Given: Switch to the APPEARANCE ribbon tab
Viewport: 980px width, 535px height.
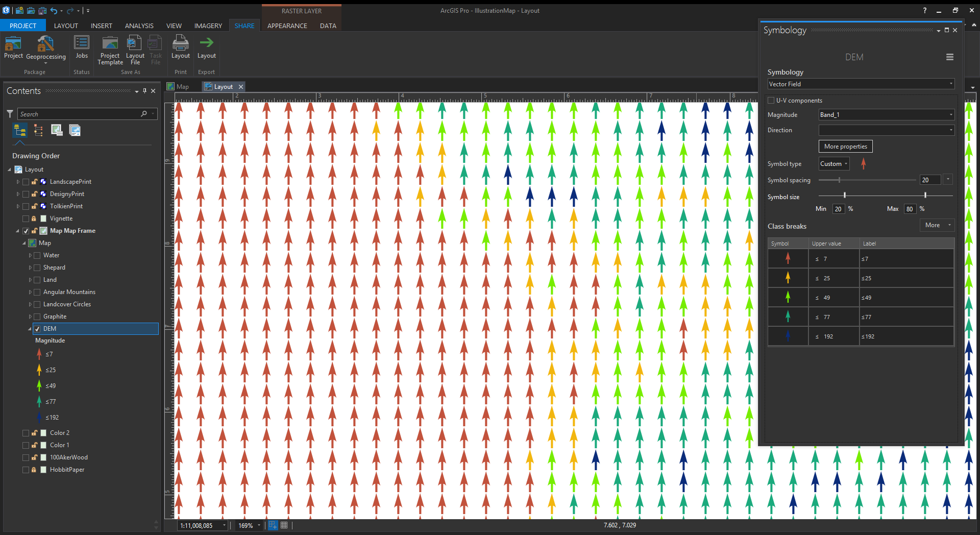Looking at the screenshot, I should pyautogui.click(x=287, y=26).
